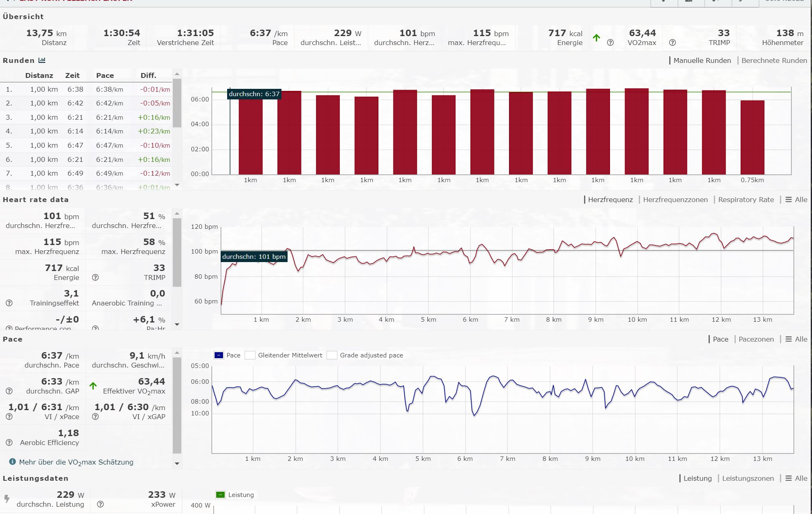Click the help icon next to Trainingseffekt

(x=9, y=303)
